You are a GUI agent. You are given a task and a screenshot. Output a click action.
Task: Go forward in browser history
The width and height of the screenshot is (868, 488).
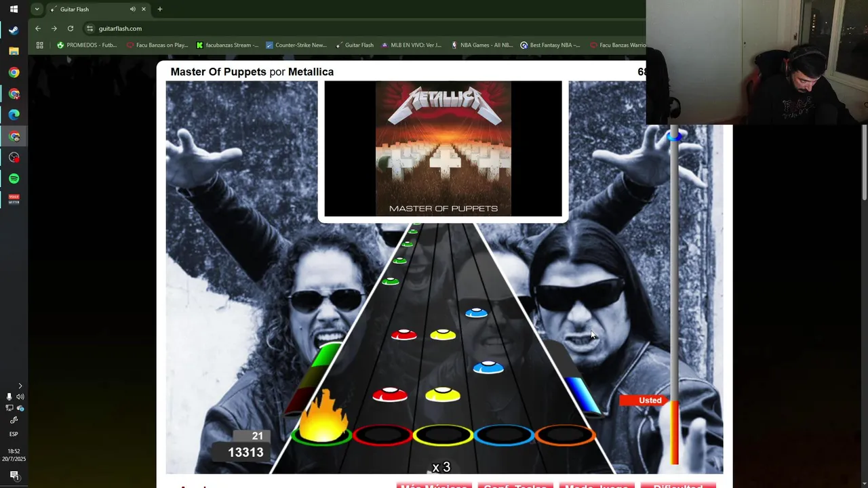[54, 28]
